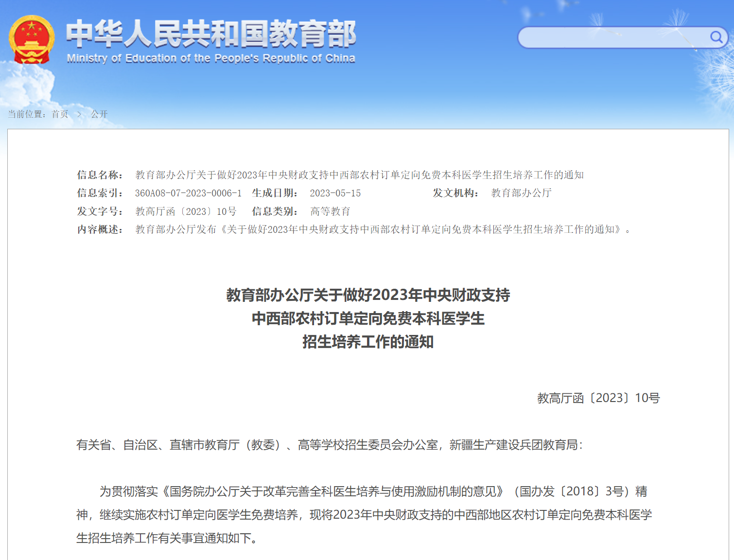Viewport: 734px width, 560px height.
Task: Click the addressee line starting 有关省、自治区
Action: (329, 445)
